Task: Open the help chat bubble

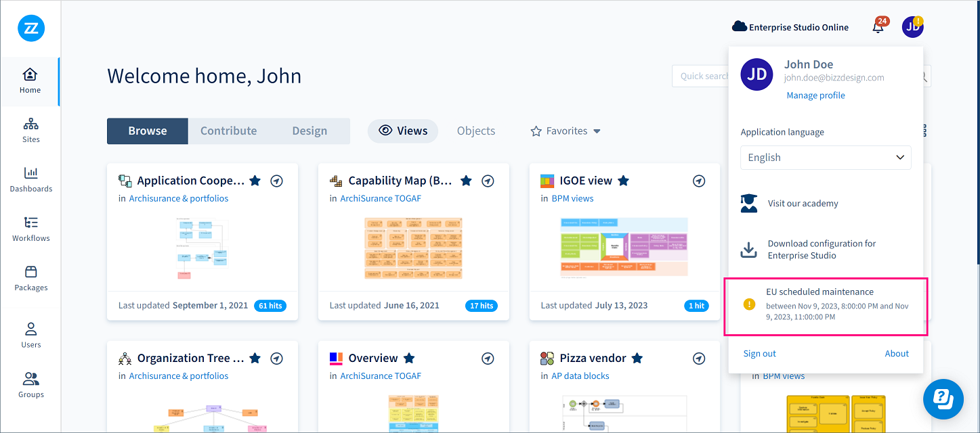Action: [x=943, y=398]
